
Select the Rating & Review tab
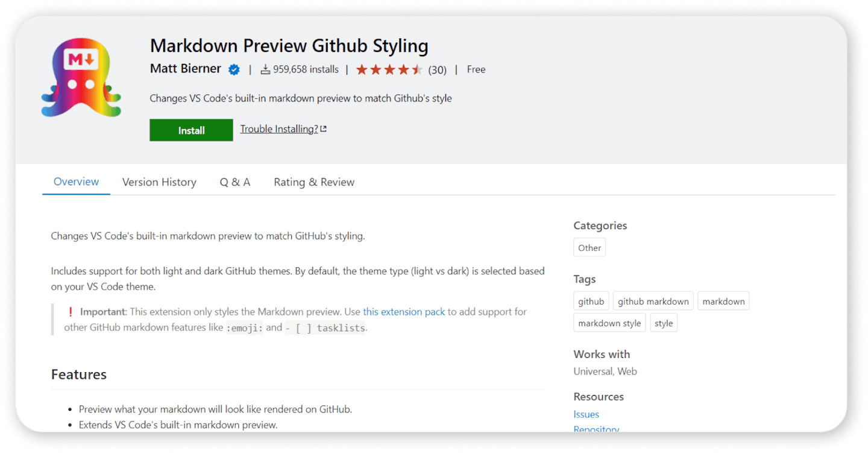(x=314, y=182)
